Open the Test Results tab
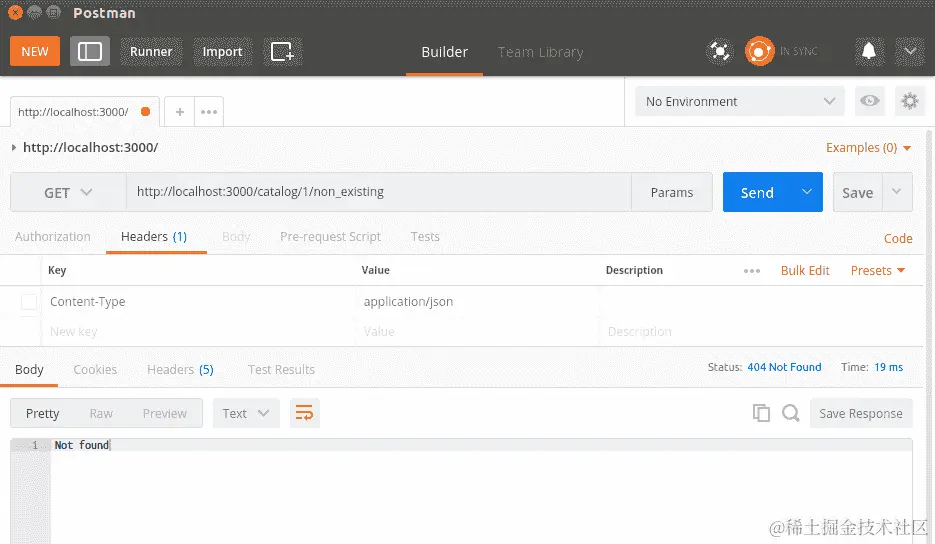Image resolution: width=935 pixels, height=544 pixels. (x=281, y=370)
